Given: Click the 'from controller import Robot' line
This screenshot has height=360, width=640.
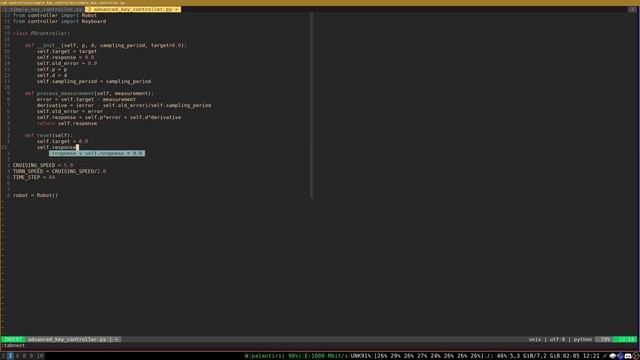Looking at the screenshot, I should pos(55,16).
